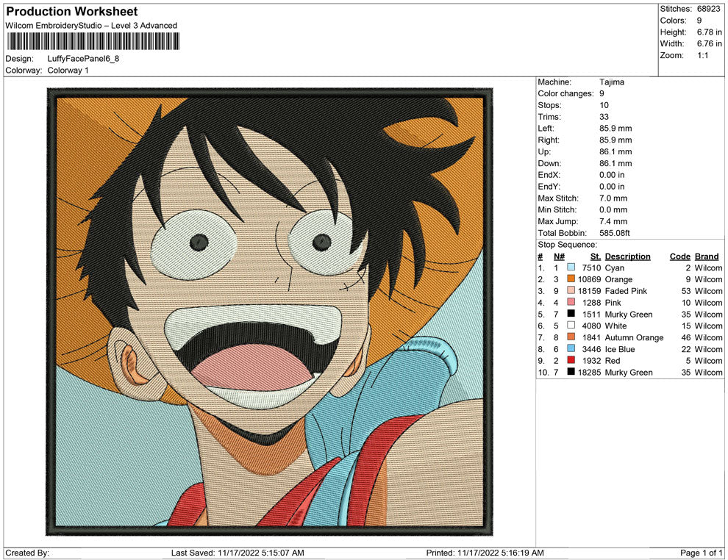Click the Max Stitch value 7.0 mm

tap(613, 198)
